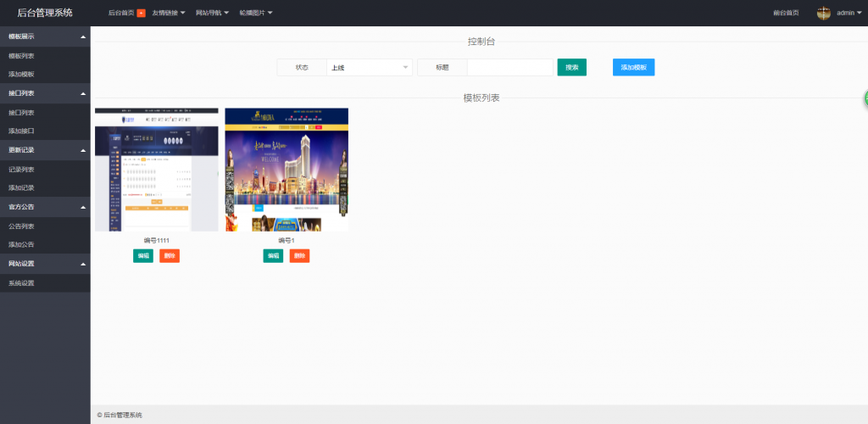Click the orange badge next to 后台首页

141,13
